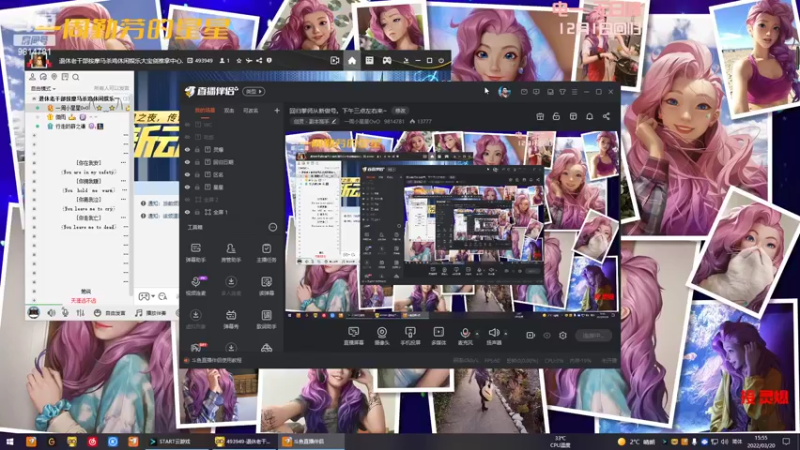Open microphone dropdown arrow beside 麦克风
This screenshot has width=800, height=450.
[477, 334]
